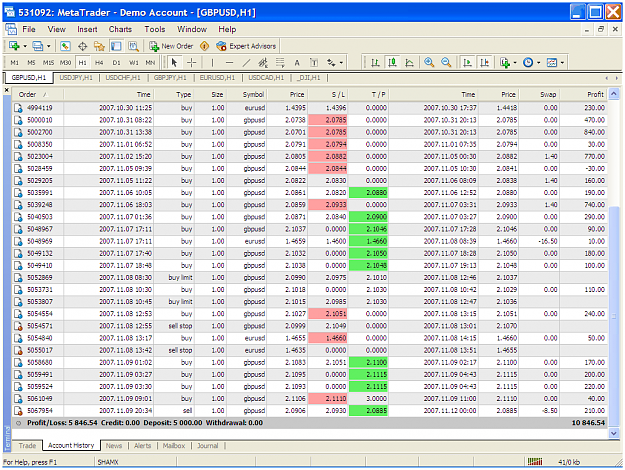The image size is (625, 470).
Task: Open the New Chart dropdown arrow
Action: pyautogui.click(x=25, y=46)
